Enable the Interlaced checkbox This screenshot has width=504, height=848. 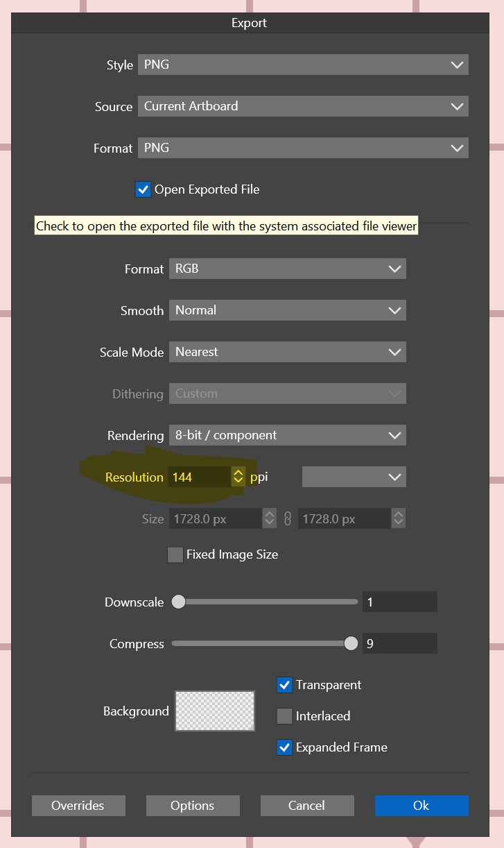tap(284, 716)
